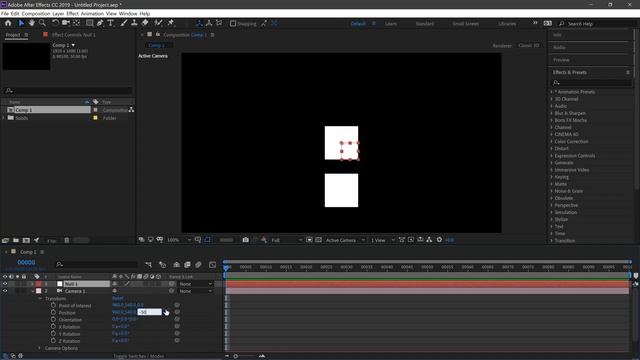Select the Rotation tool
The width and height of the screenshot is (640, 360).
point(55,23)
